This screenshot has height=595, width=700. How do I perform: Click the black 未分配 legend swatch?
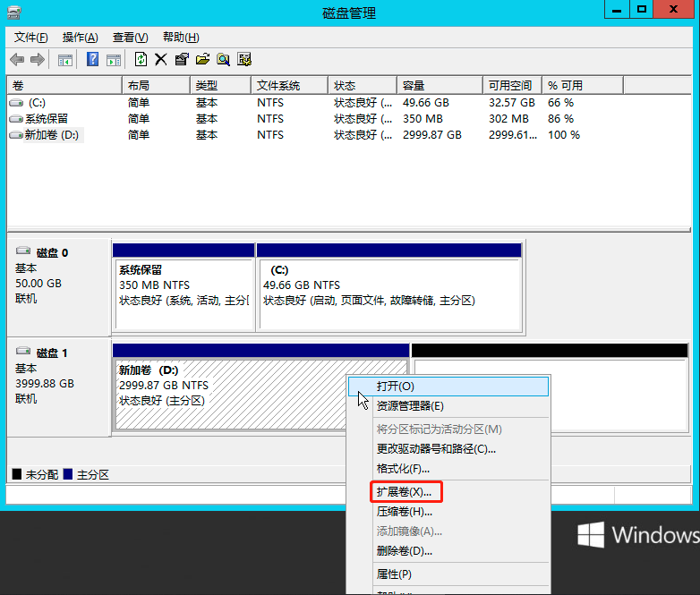[x=17, y=474]
